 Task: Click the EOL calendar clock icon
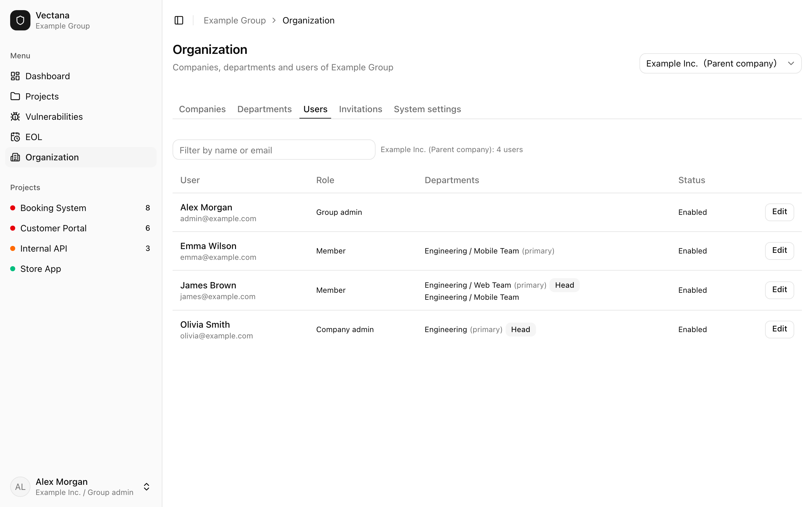point(15,137)
